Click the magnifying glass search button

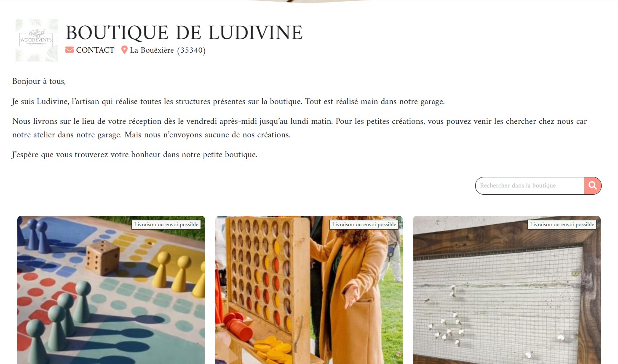(x=593, y=186)
